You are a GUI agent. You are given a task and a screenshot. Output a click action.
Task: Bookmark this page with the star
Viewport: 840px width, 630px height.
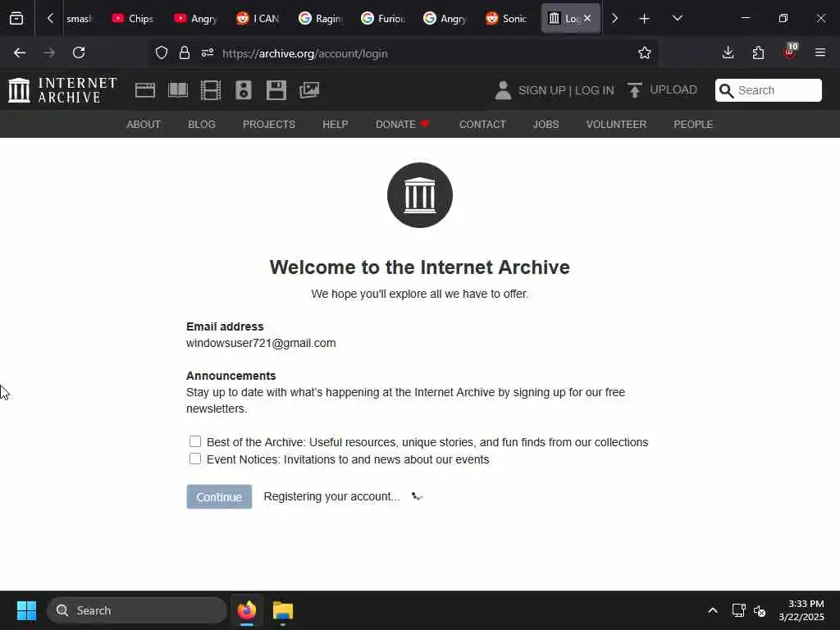point(645,52)
